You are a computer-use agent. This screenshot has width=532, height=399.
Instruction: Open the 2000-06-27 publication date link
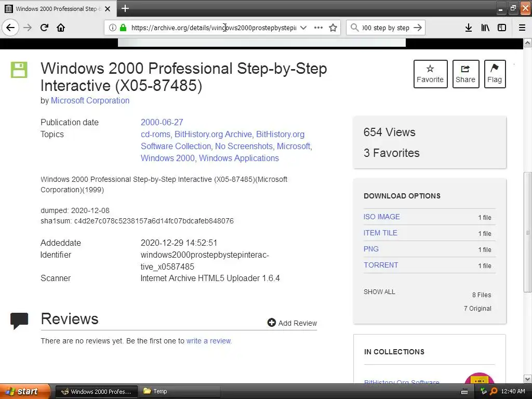click(162, 122)
